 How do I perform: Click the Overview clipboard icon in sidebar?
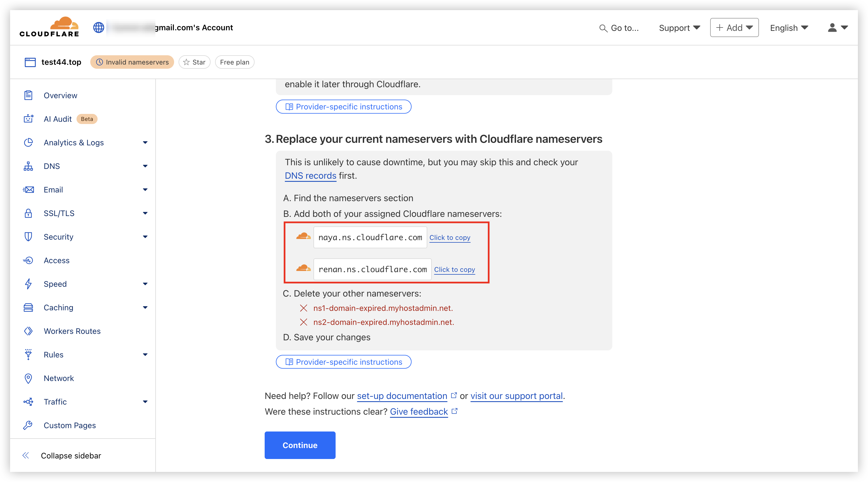point(28,95)
